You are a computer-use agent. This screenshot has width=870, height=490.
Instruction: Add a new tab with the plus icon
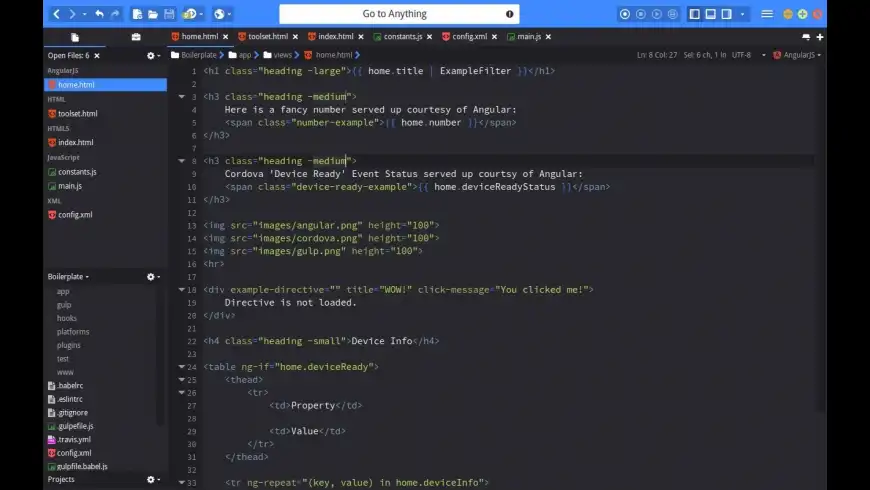(x=820, y=37)
